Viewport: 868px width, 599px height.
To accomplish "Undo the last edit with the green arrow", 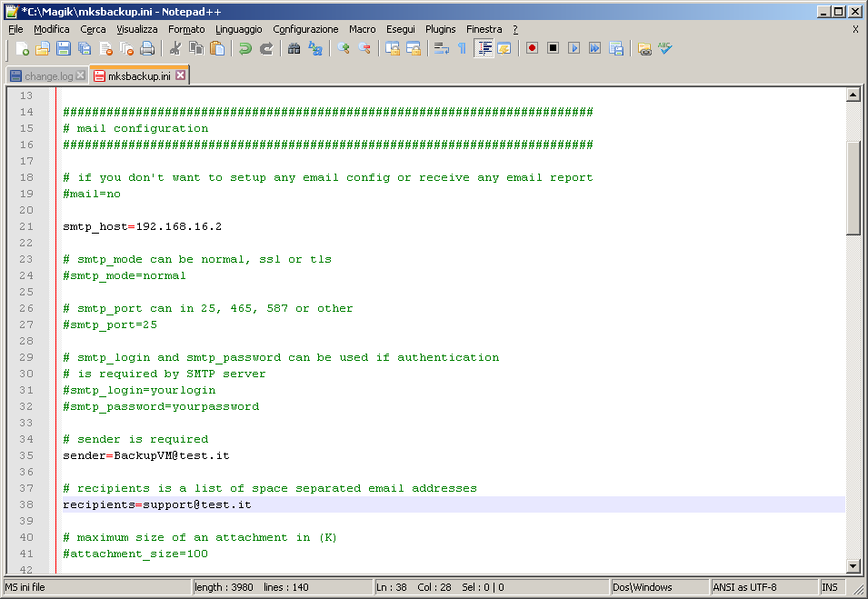I will (245, 49).
